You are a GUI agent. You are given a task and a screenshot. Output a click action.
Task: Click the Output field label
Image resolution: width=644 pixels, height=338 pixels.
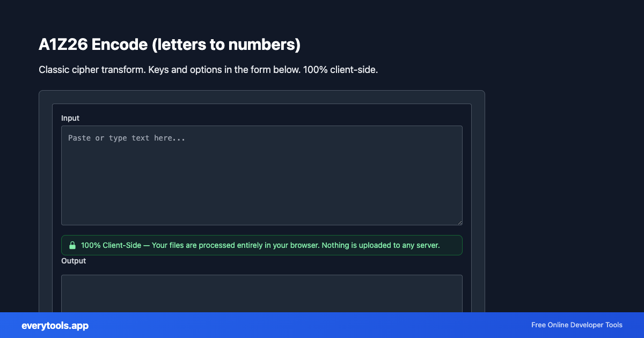click(74, 261)
